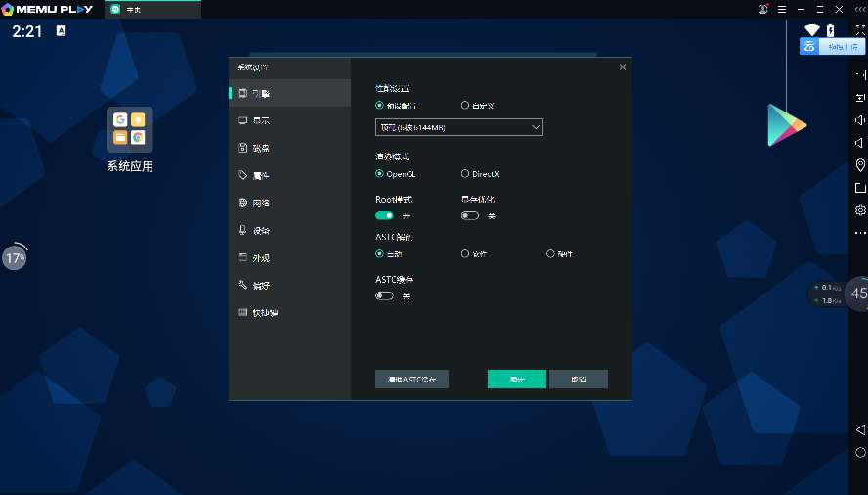Open the Network section with globe icon

coord(289,202)
